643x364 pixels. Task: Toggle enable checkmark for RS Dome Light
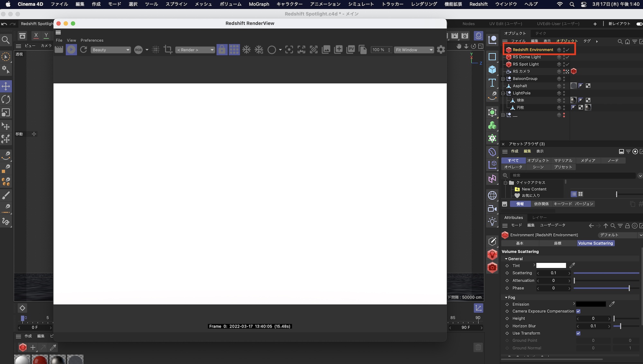[568, 57]
